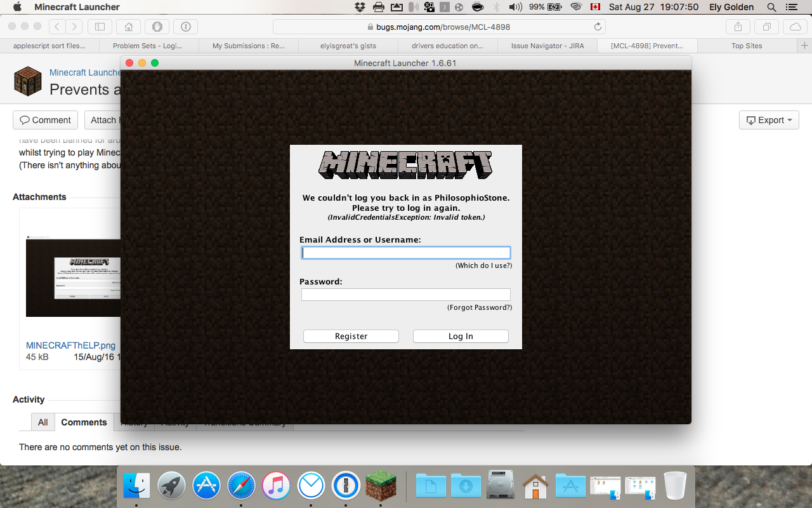Expand the Export dropdown in JIRA
The height and width of the screenshot is (508, 812).
click(x=769, y=120)
